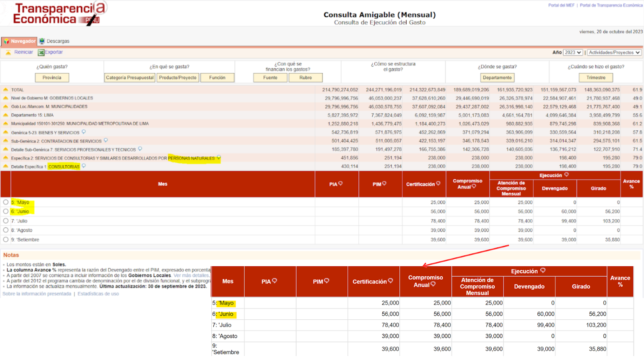This screenshot has height=362, width=644.
Task: Click the PIA header info balloon
Action: [x=341, y=183]
